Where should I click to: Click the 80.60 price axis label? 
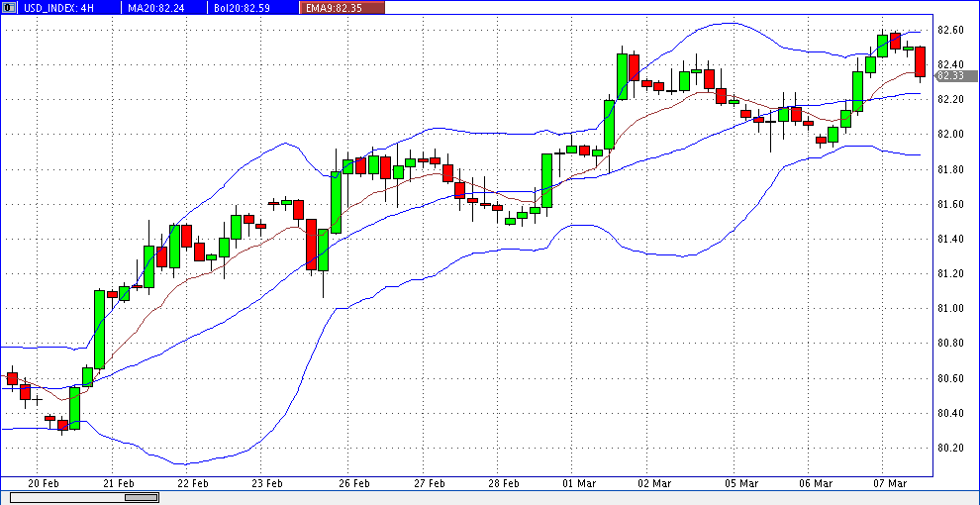pyautogui.click(x=950, y=378)
